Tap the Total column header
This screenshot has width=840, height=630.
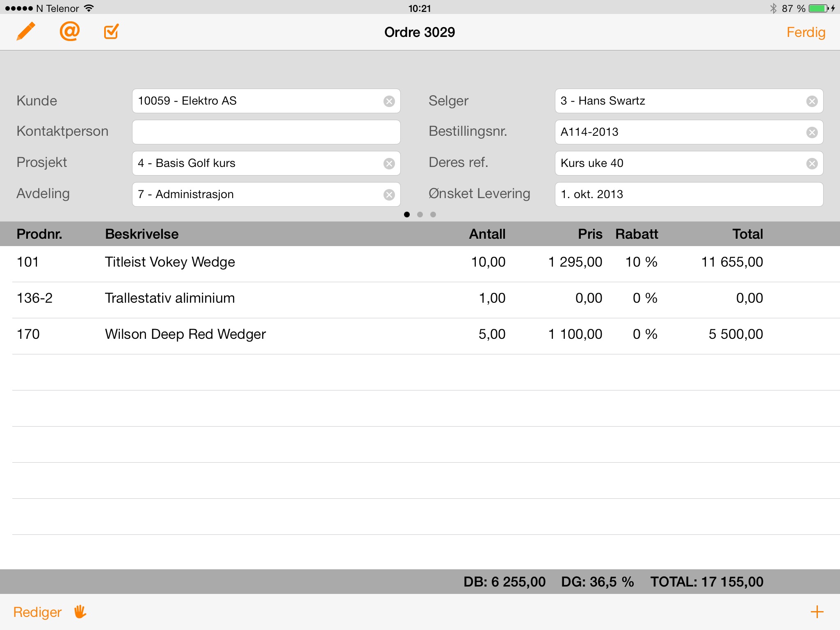point(748,234)
